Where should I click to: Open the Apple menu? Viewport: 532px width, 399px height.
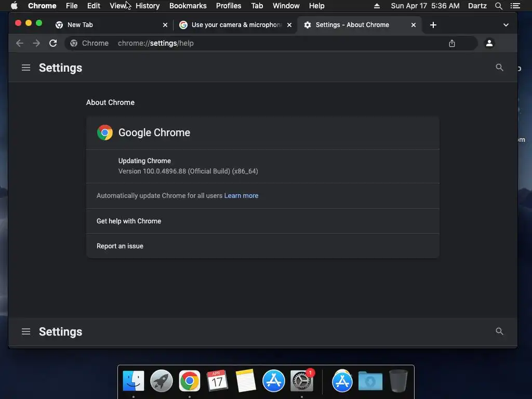(14, 6)
